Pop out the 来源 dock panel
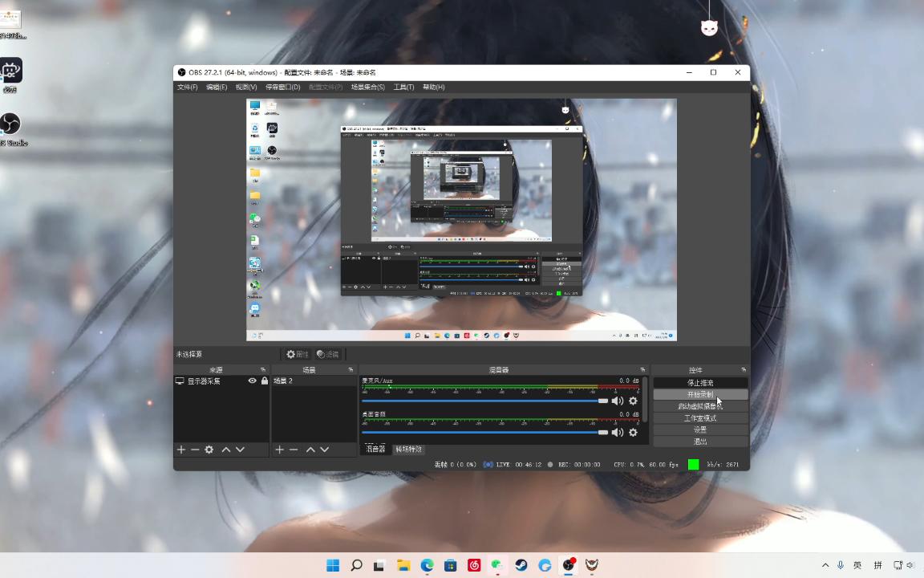924x578 pixels. 262,370
